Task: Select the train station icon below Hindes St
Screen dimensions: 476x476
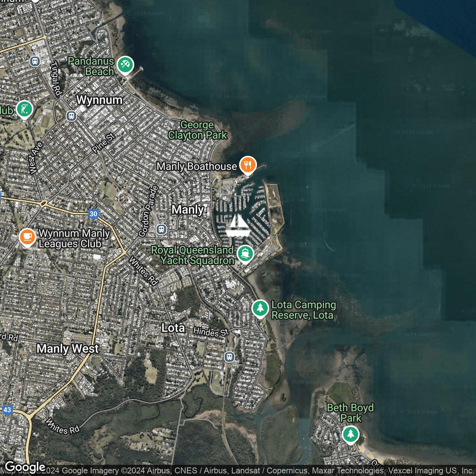Action: (x=229, y=357)
